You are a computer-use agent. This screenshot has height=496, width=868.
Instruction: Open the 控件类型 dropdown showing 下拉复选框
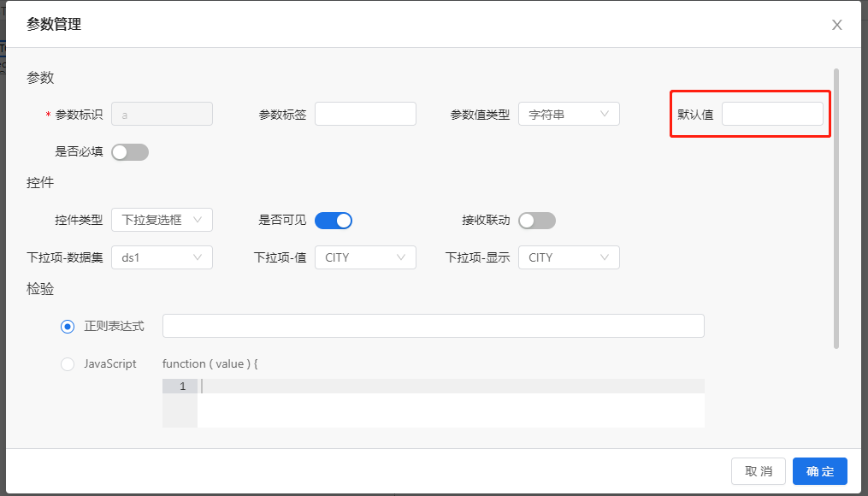[x=162, y=220]
